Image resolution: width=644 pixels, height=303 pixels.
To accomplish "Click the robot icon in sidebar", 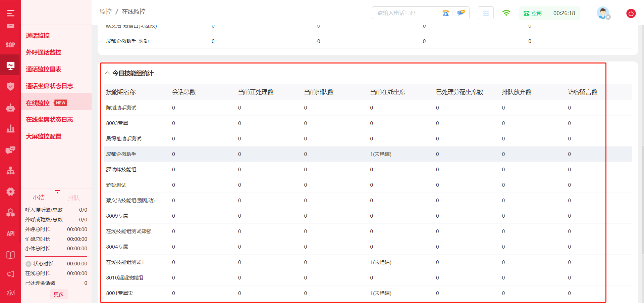I will coord(10,108).
